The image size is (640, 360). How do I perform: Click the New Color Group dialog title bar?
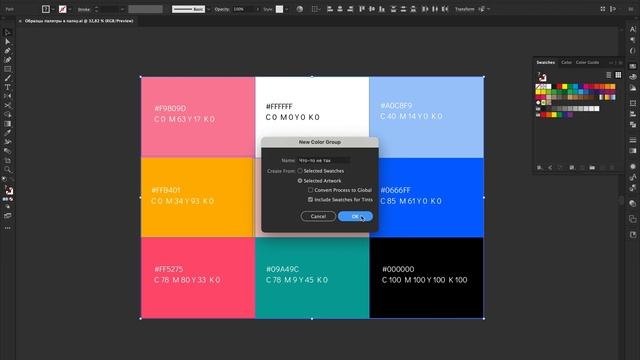320,142
